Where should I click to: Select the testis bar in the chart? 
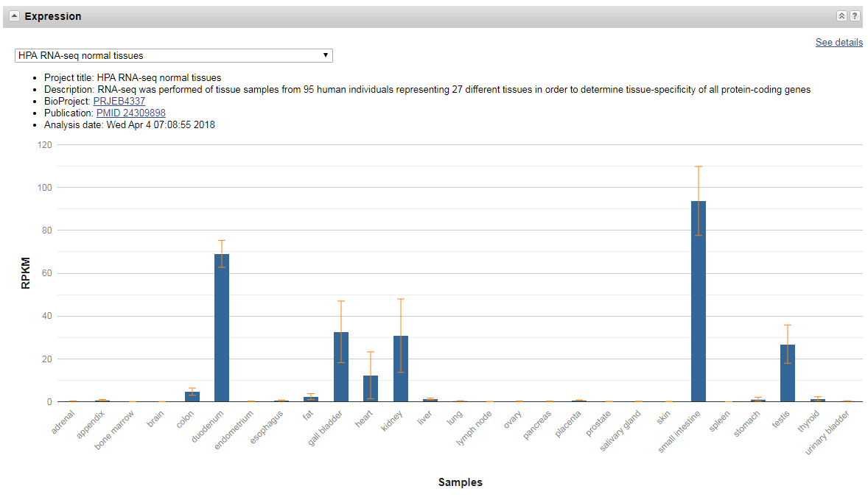click(x=788, y=373)
